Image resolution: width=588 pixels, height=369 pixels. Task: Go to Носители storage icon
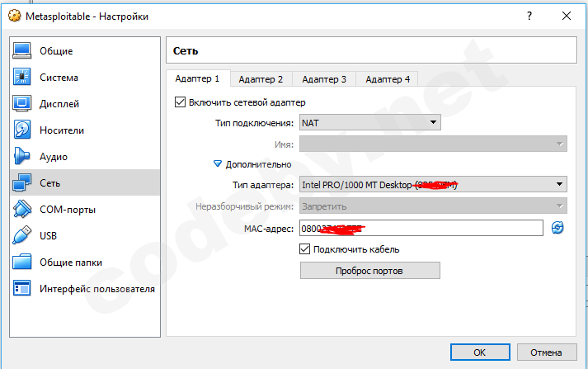tap(23, 130)
